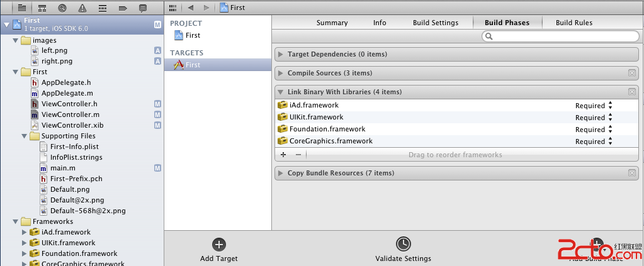Open the Log navigator speech-bubble icon

[x=143, y=8]
